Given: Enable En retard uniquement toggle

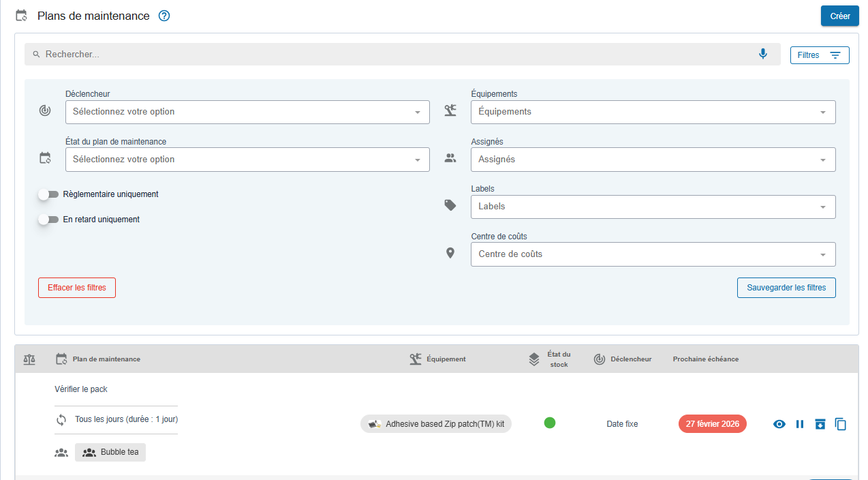Looking at the screenshot, I should click(48, 220).
